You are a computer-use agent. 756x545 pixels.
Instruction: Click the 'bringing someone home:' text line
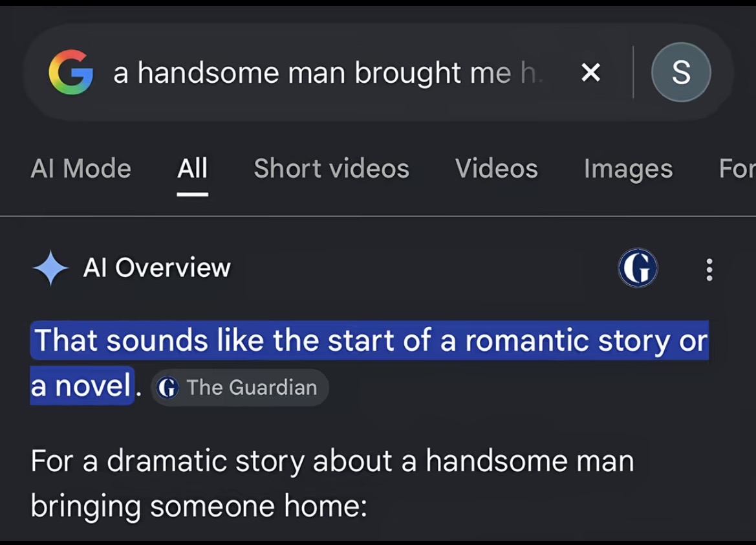199,506
